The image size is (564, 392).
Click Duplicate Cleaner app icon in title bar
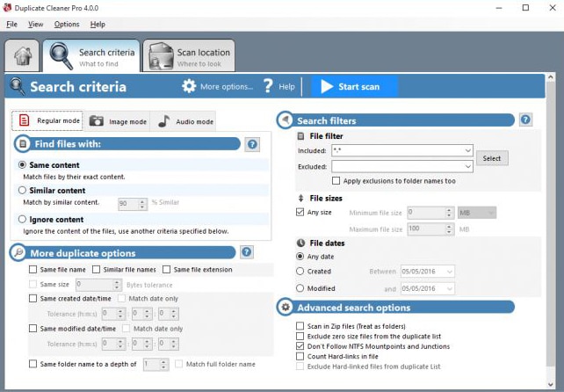pos(7,8)
